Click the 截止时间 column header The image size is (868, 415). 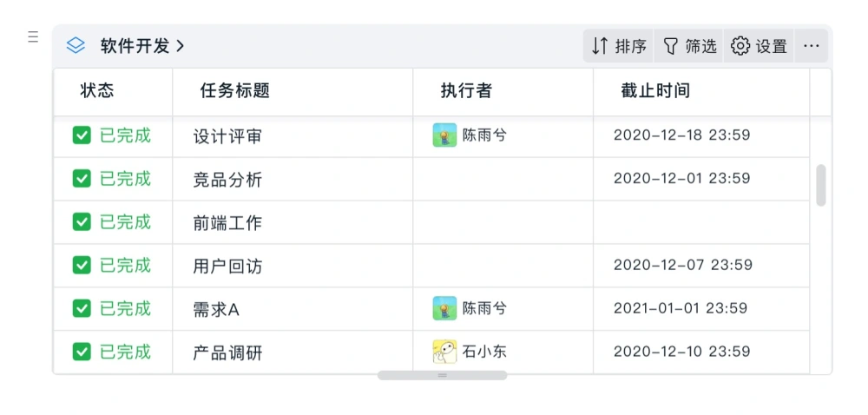click(x=655, y=91)
